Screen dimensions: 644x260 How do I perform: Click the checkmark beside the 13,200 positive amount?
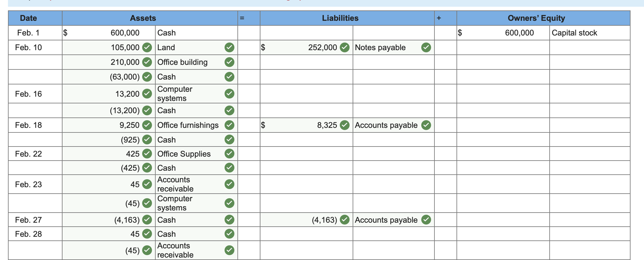point(147,94)
